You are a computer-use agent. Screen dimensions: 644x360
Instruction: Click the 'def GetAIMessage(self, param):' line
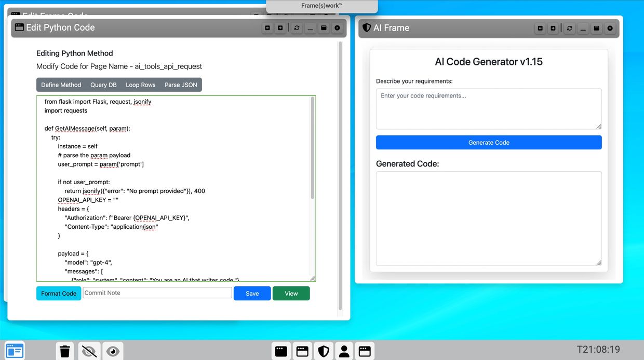(87, 128)
